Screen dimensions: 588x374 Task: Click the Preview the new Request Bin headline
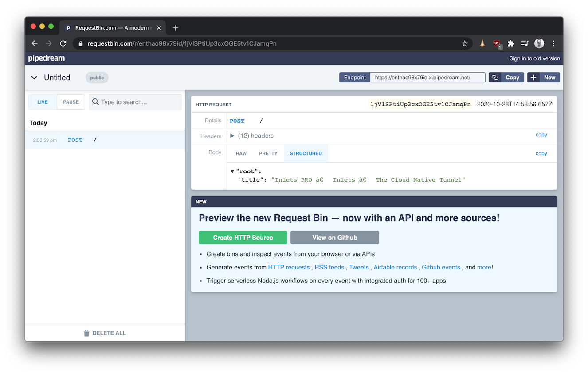coord(349,218)
